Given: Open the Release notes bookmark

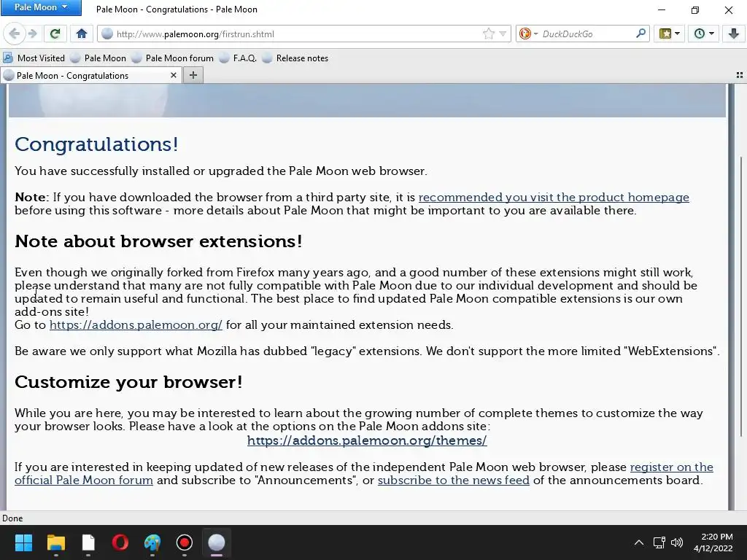Looking at the screenshot, I should (295, 58).
